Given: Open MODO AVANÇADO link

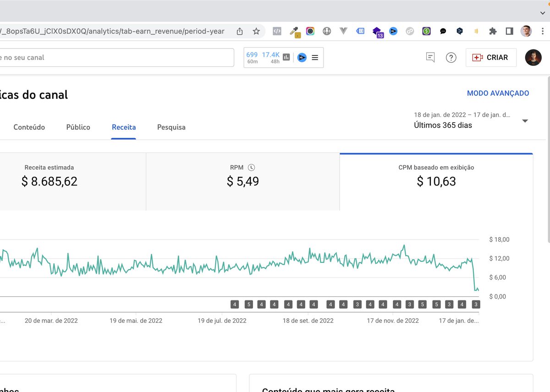Looking at the screenshot, I should click(498, 93).
